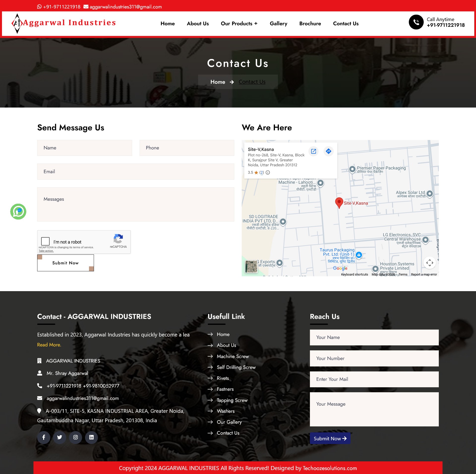Click the map camera controls icon
The width and height of the screenshot is (476, 474).
click(430, 263)
